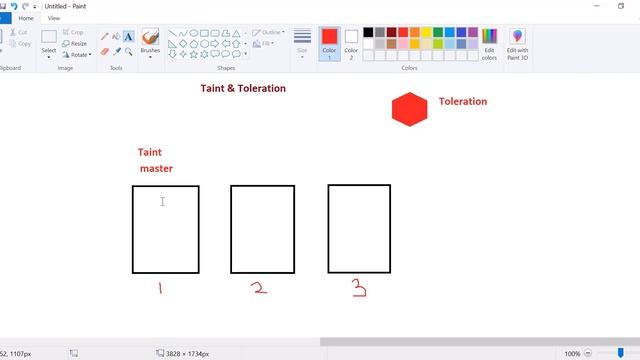Click the Resize button
Image resolution: width=640 pixels, height=360 pixels.
tap(74, 43)
